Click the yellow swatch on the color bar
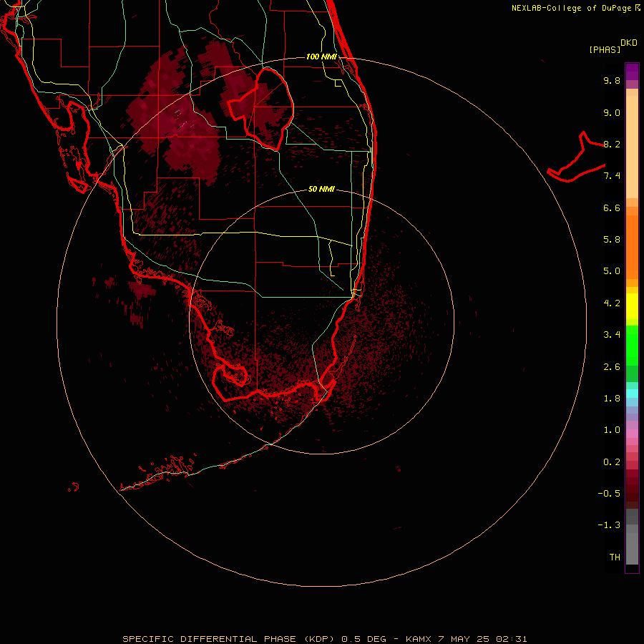The height and width of the screenshot is (644, 644). (632, 306)
